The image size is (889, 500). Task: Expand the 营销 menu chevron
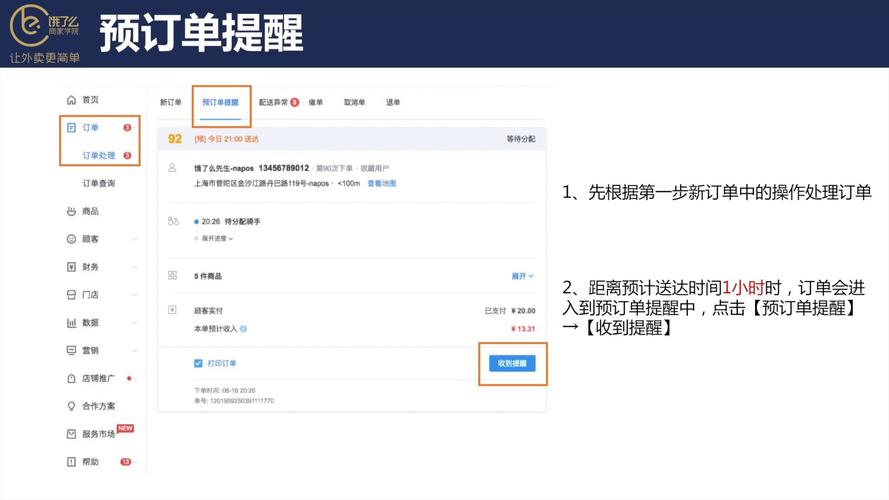tap(135, 350)
